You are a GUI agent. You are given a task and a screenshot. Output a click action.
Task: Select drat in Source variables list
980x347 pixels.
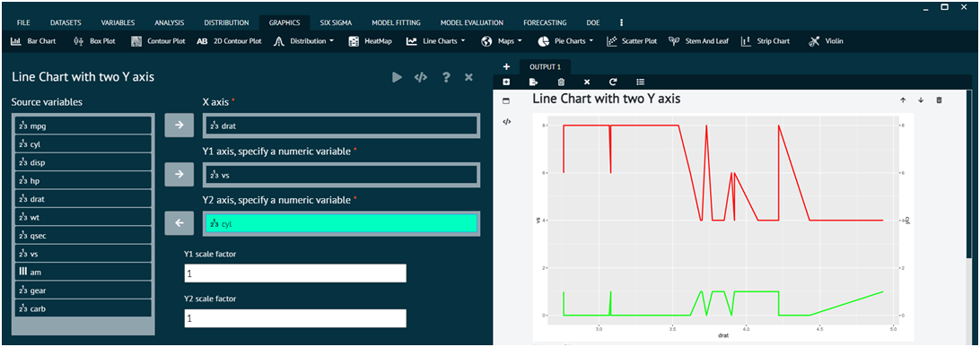(x=83, y=199)
